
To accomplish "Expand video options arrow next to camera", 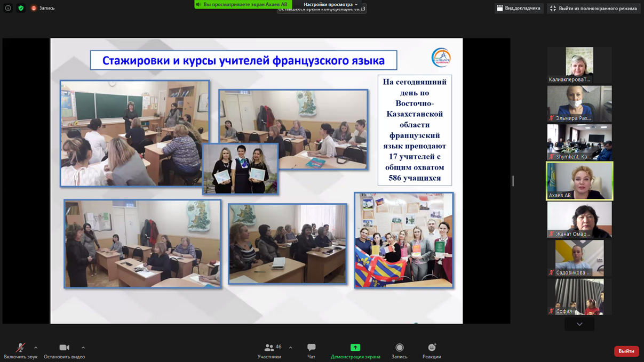I will (83, 348).
